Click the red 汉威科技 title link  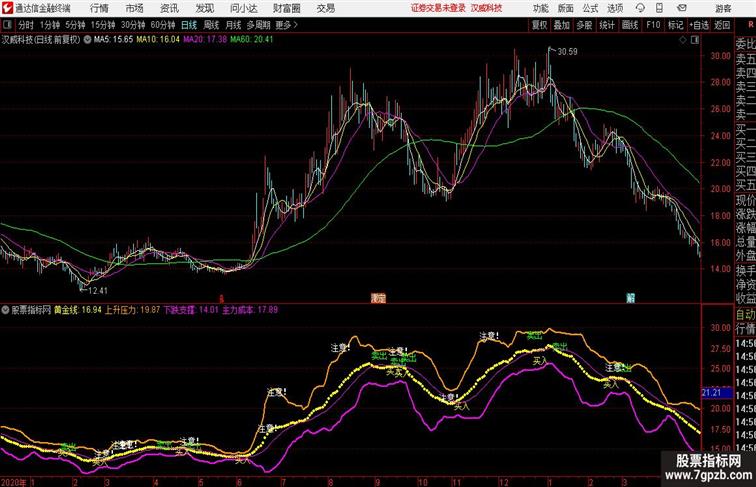pos(486,8)
